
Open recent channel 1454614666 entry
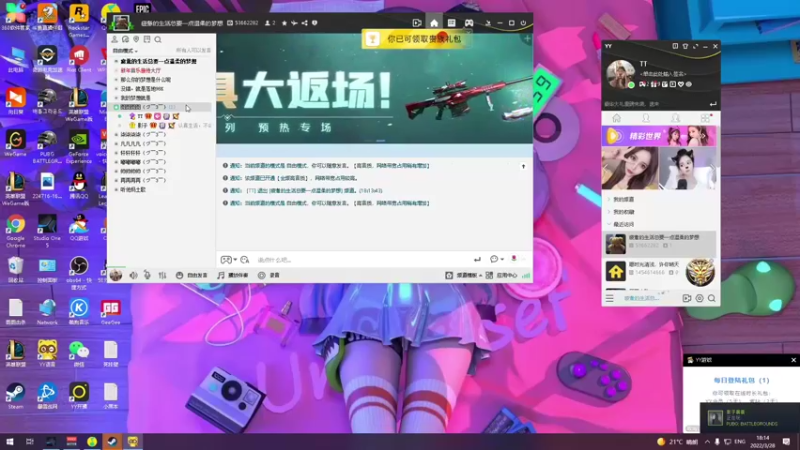click(x=659, y=271)
